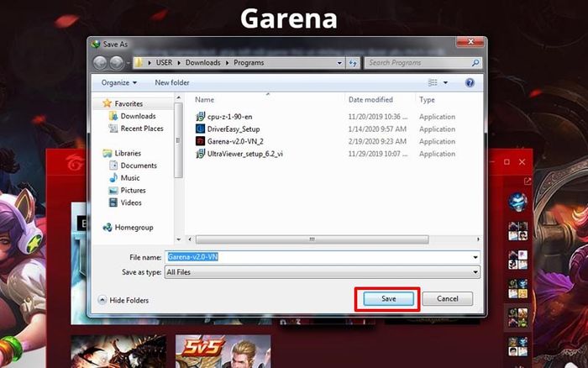Click the navigation pane vertical scrollbar
The width and height of the screenshot is (588, 368).
click(178, 140)
